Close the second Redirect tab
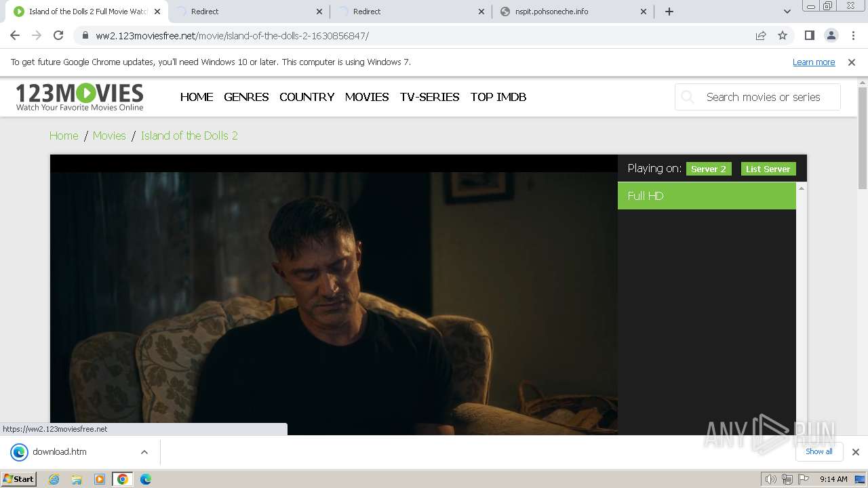 [x=481, y=12]
